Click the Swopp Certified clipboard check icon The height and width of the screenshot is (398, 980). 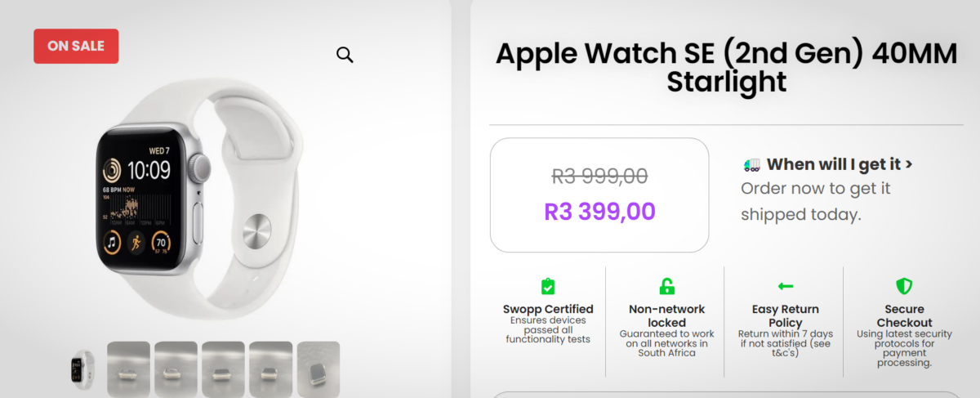tap(548, 287)
